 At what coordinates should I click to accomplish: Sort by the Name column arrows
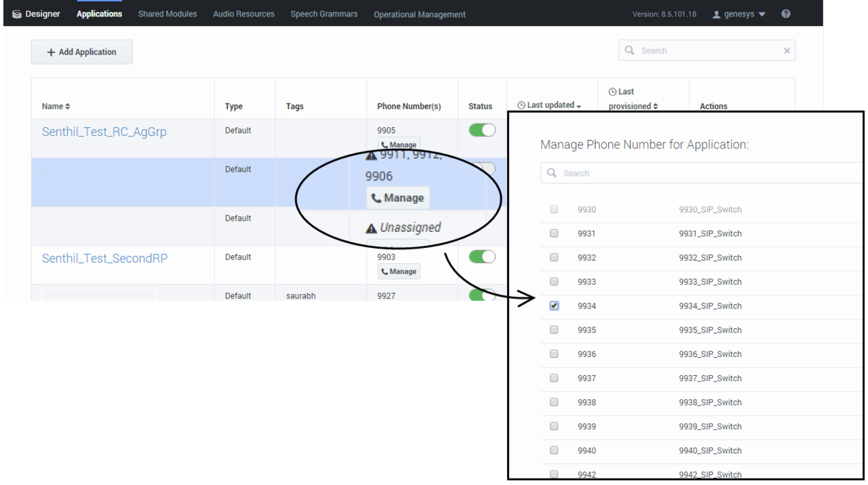click(x=68, y=106)
